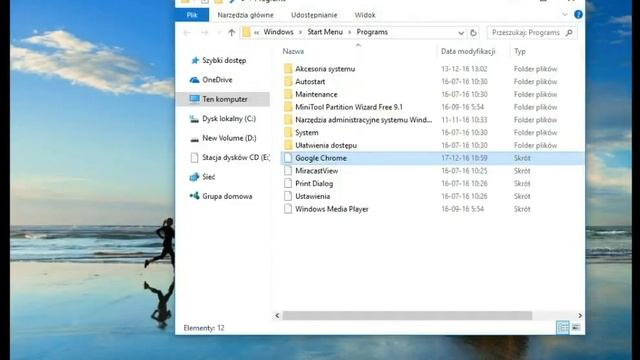Refresh the Programs folder

point(473,33)
